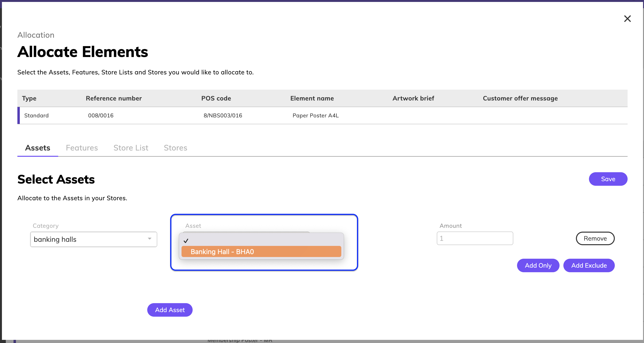Close the Allocate Elements dialog
This screenshot has width=644, height=343.
click(x=627, y=19)
